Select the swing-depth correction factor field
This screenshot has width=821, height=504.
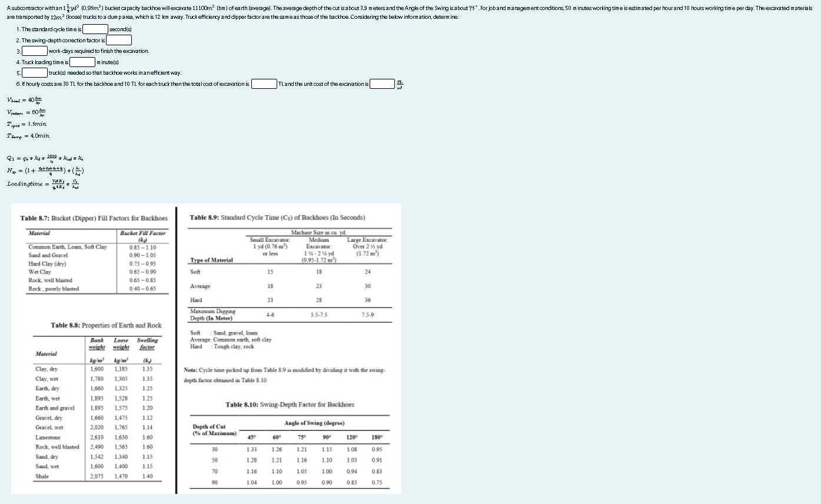tap(118, 40)
